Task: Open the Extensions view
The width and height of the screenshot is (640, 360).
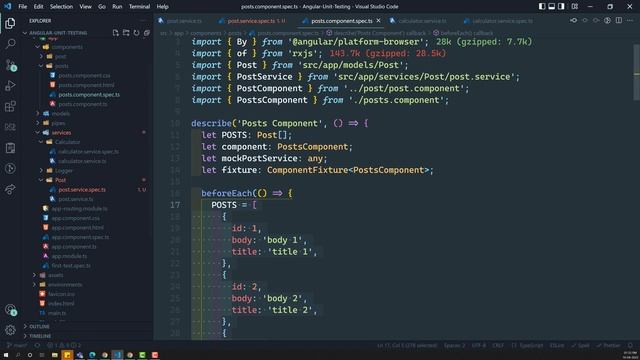Action: point(10,106)
